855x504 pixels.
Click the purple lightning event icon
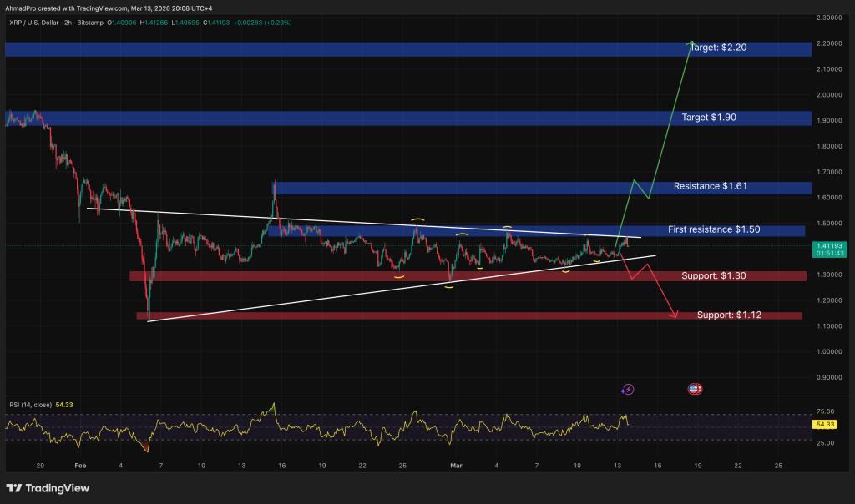pyautogui.click(x=628, y=389)
